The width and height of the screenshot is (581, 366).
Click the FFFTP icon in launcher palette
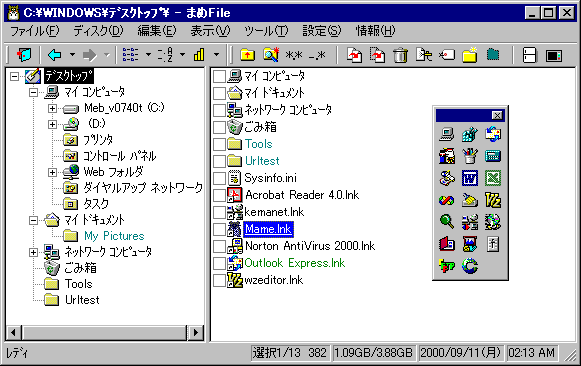[x=446, y=266]
